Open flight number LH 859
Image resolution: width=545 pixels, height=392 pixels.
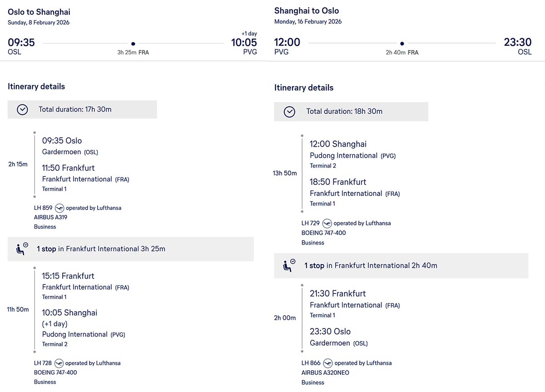[43, 208]
